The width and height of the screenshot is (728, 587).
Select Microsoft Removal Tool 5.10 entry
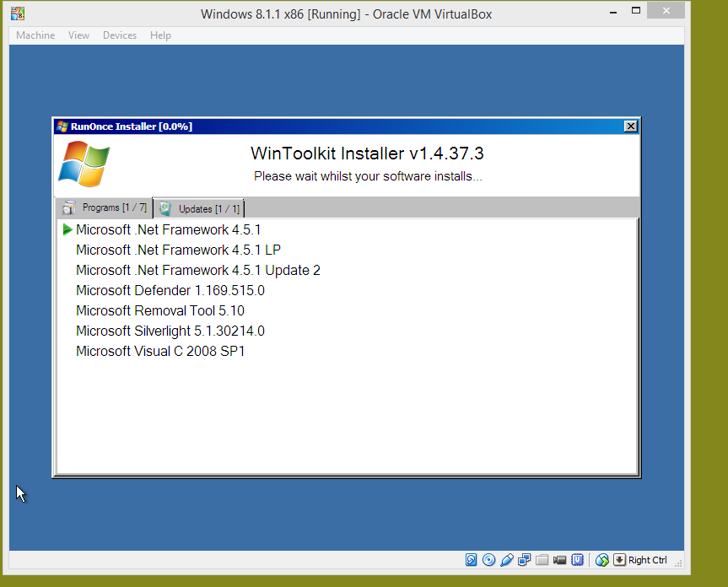(160, 311)
